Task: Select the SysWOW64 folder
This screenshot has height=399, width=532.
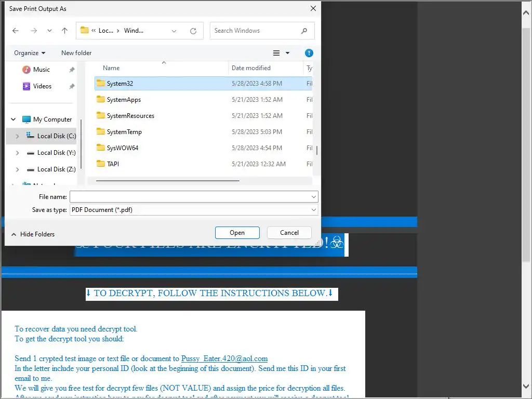Action: [203, 148]
